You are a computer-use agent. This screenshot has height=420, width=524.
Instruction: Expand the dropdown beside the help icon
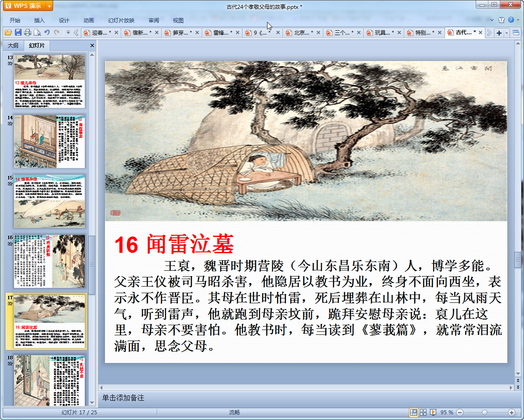tap(518, 20)
